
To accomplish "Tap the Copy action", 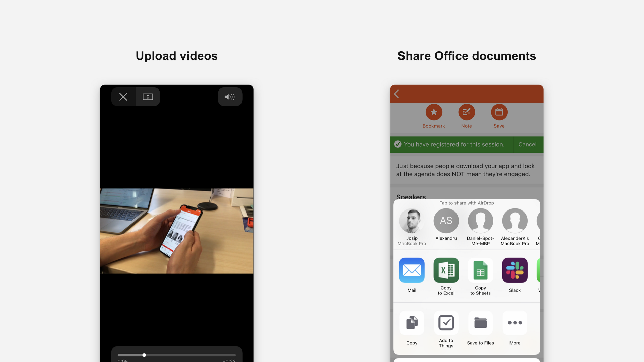I will pos(412,323).
